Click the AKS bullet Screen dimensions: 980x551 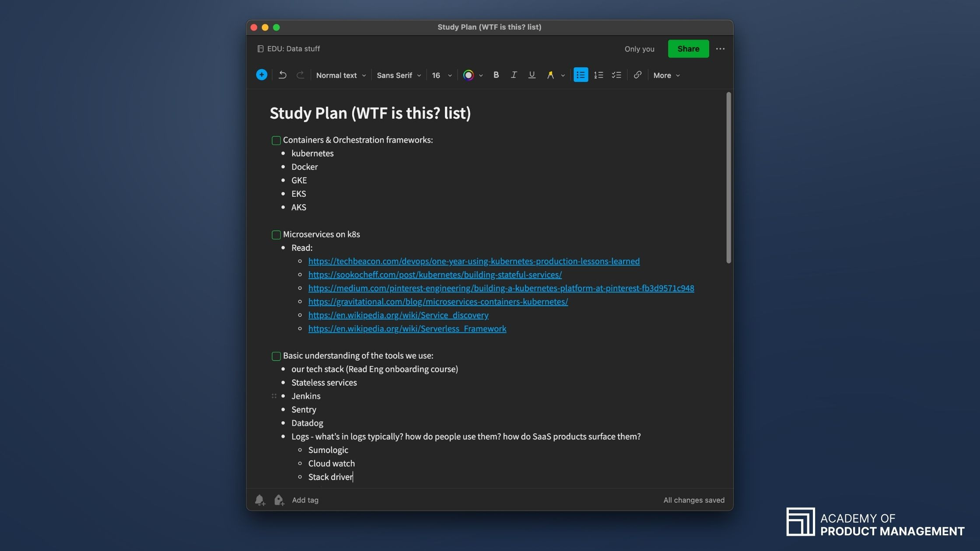[x=299, y=207]
